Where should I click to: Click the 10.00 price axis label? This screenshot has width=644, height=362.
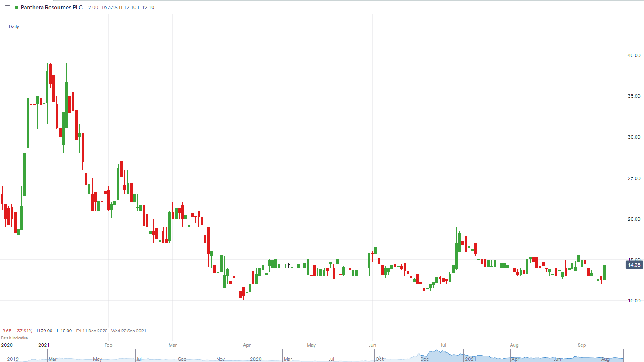634,301
